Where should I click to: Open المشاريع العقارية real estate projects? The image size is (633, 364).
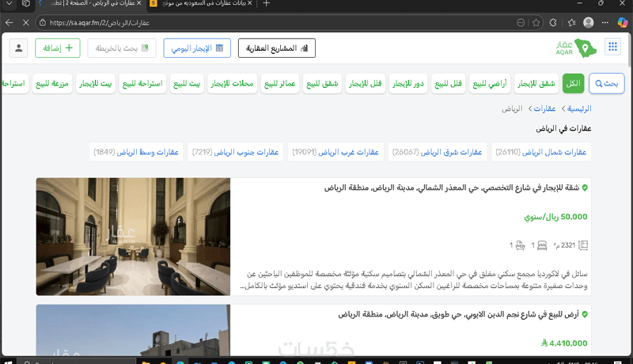click(276, 48)
